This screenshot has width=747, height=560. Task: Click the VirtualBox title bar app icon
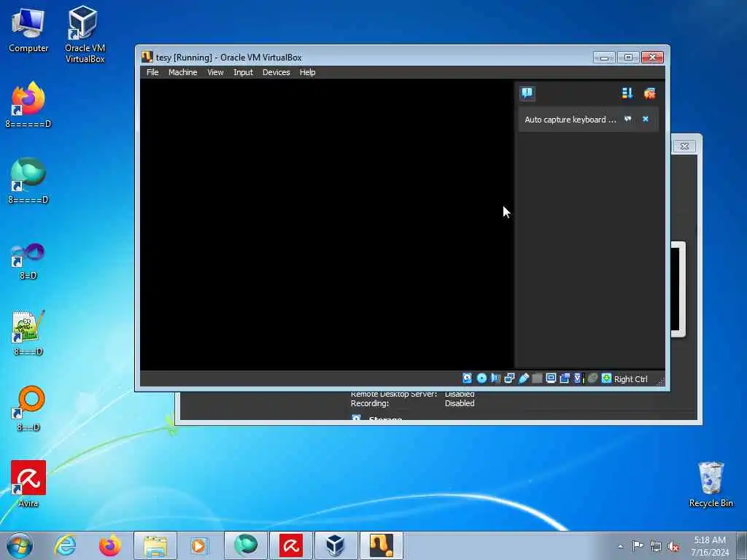pos(147,57)
